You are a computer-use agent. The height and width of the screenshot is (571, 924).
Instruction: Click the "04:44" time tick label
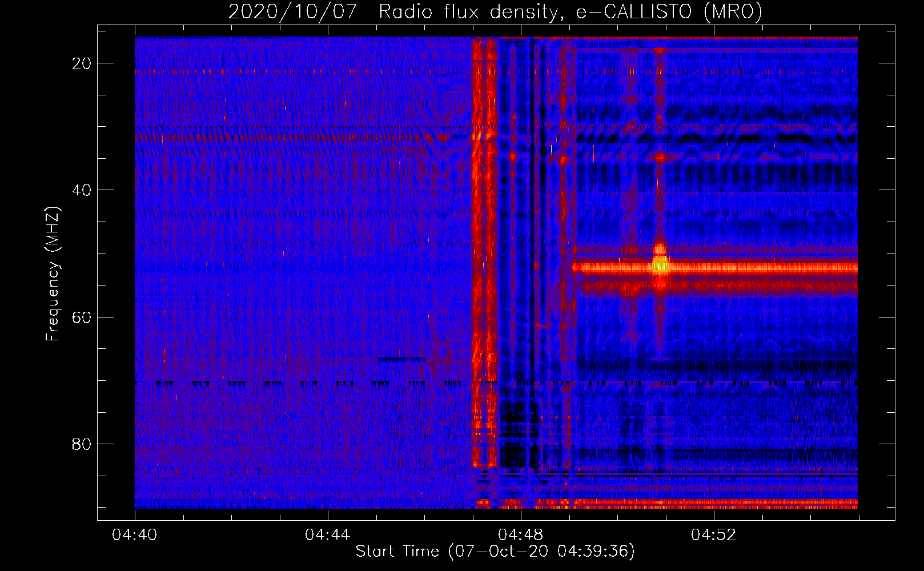click(x=327, y=535)
